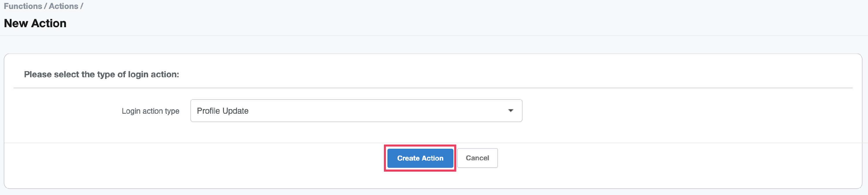Image resolution: width=868 pixels, height=195 pixels.
Task: Click the word 'Action' in the page title
Action: [49, 23]
